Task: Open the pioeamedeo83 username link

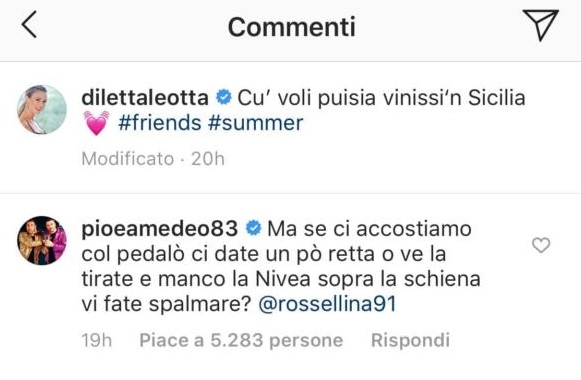Action: (x=160, y=229)
